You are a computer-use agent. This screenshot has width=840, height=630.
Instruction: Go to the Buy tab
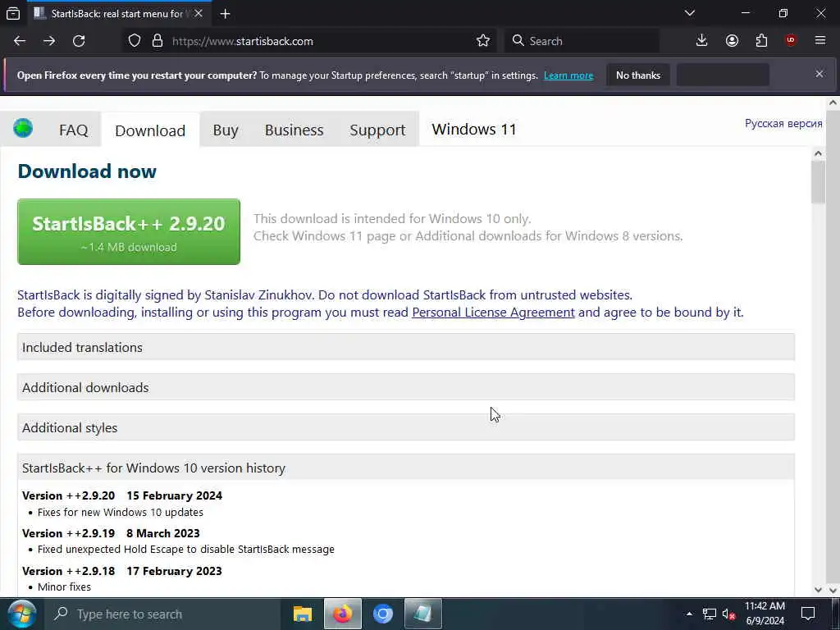pos(226,130)
